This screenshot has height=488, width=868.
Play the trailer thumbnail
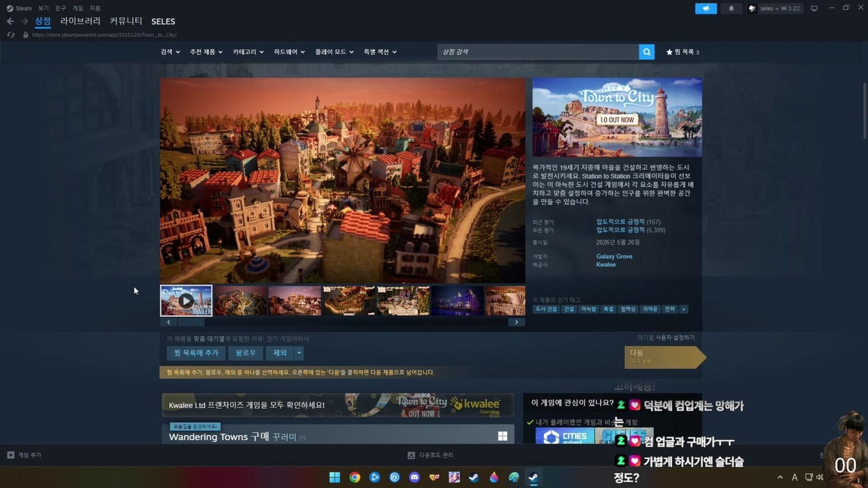(186, 300)
